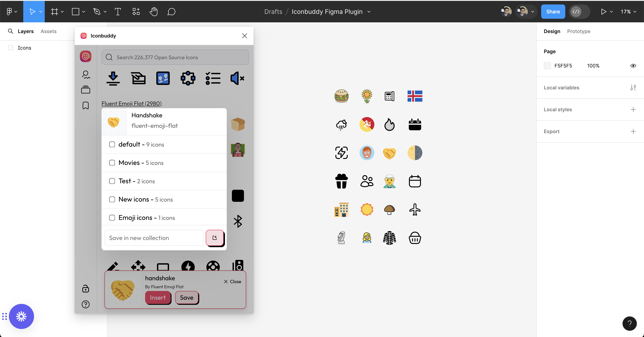Select the Pen tool
This screenshot has width=644, height=337.
tap(97, 11)
